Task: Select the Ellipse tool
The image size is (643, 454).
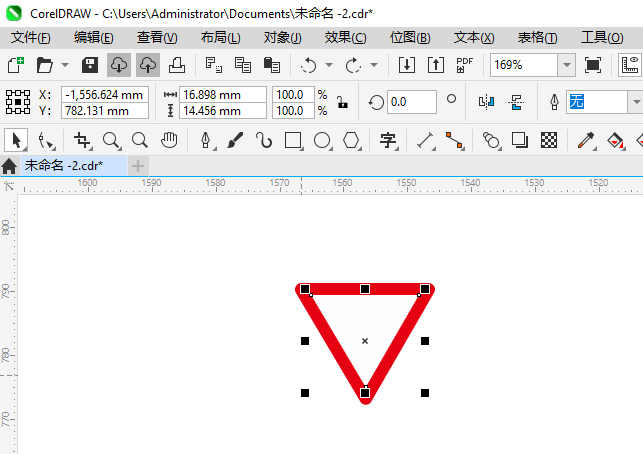Action: [x=322, y=140]
